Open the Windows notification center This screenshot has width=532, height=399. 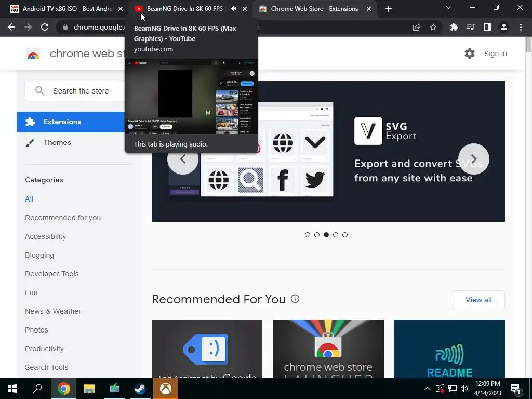tap(516, 389)
